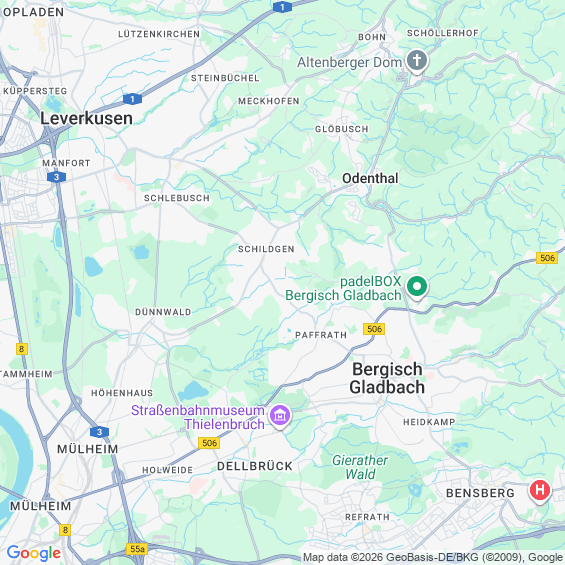Viewport: 565px width, 565px height.
Task: Click the A3 highway shield near Manfort
Action: tap(56, 177)
